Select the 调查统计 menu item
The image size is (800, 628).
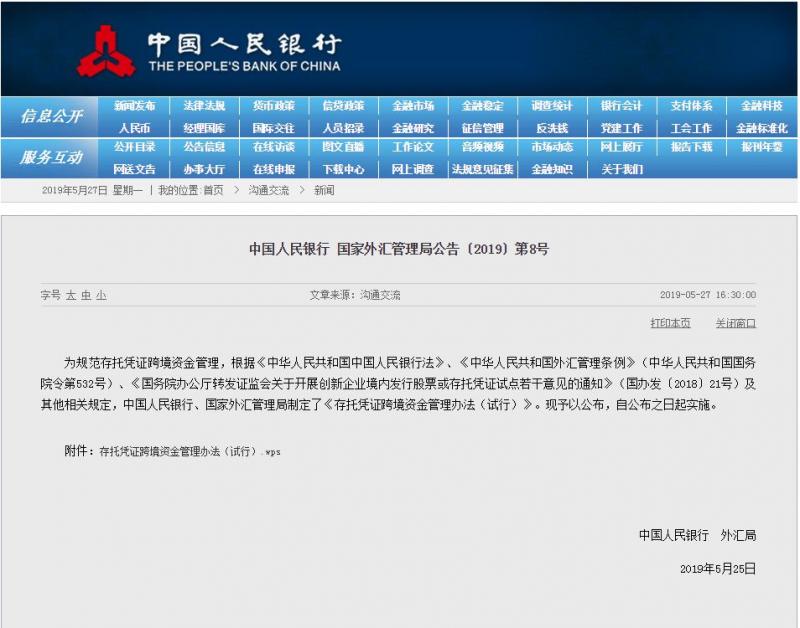(x=552, y=106)
